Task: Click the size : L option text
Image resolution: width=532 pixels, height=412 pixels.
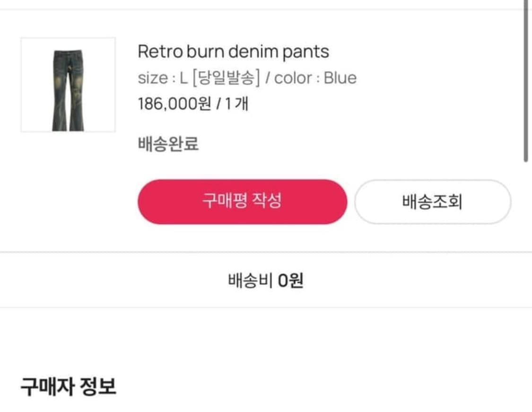Action: coord(163,78)
